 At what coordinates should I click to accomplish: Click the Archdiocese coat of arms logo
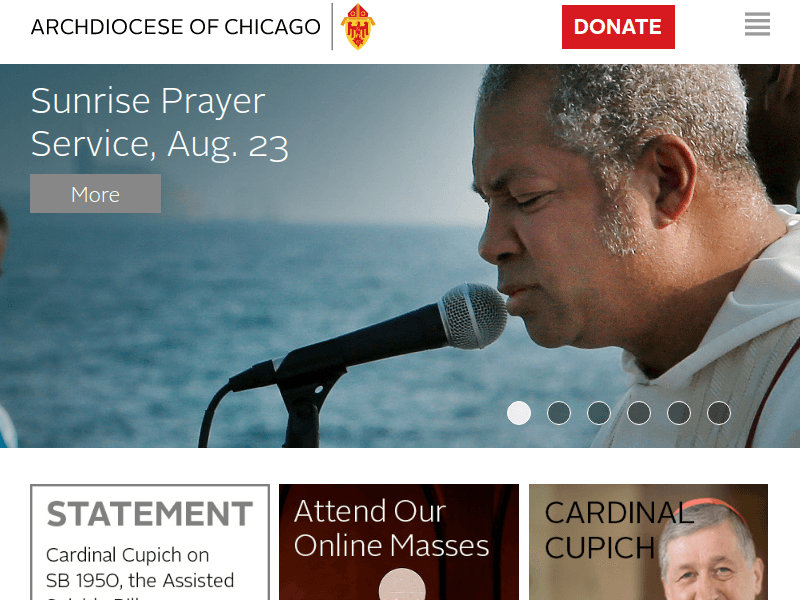pos(358,27)
